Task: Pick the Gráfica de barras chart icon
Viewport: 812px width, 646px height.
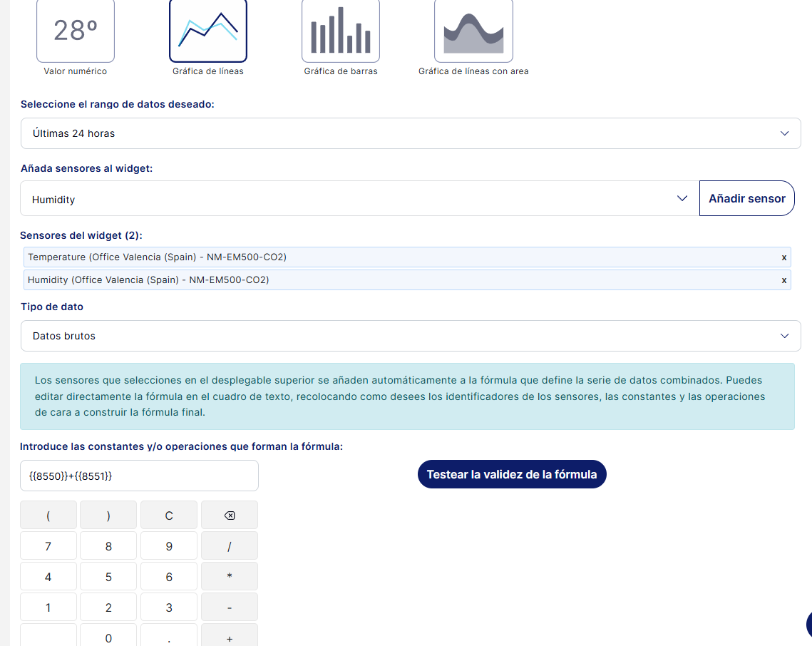Action: click(341, 31)
